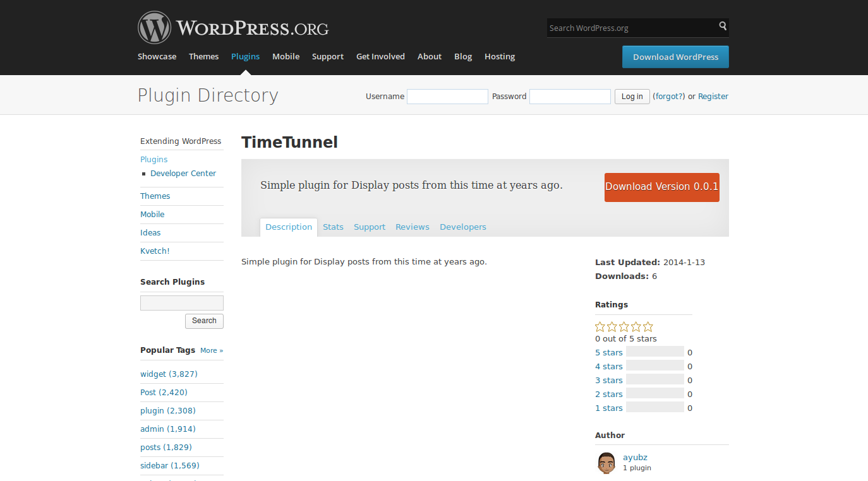Follow the forgot? password link
868x481 pixels.
pyautogui.click(x=670, y=97)
